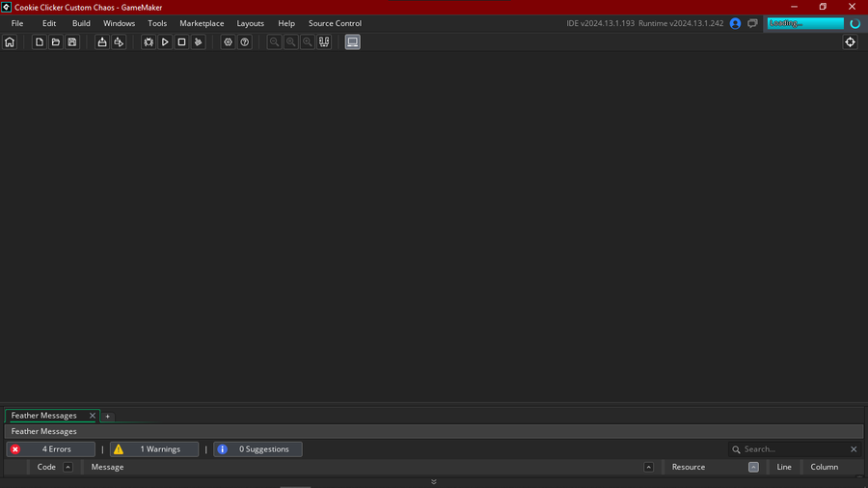Screen dimensions: 868x488
Task: Select the Feather Messages tab
Action: (x=44, y=416)
